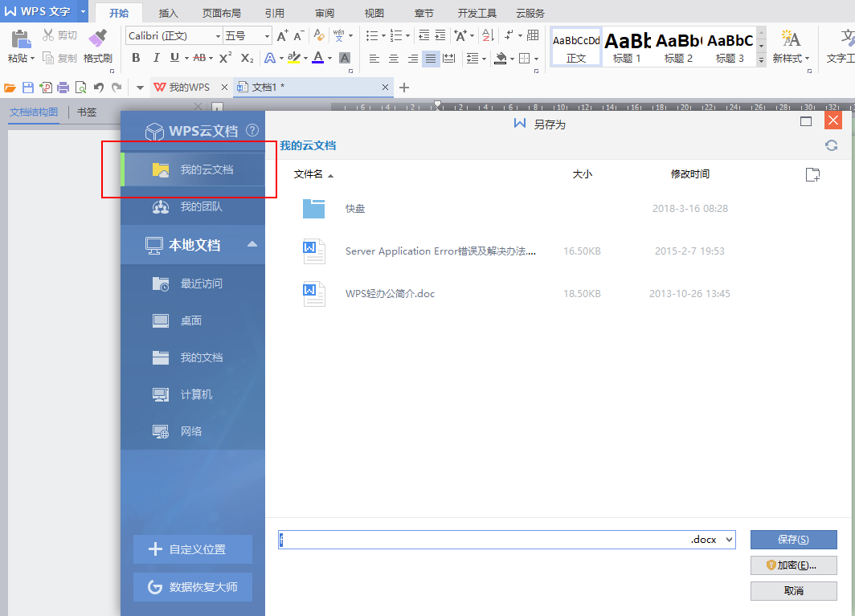Expand the styles gallery list
The width and height of the screenshot is (855, 616).
761,60
